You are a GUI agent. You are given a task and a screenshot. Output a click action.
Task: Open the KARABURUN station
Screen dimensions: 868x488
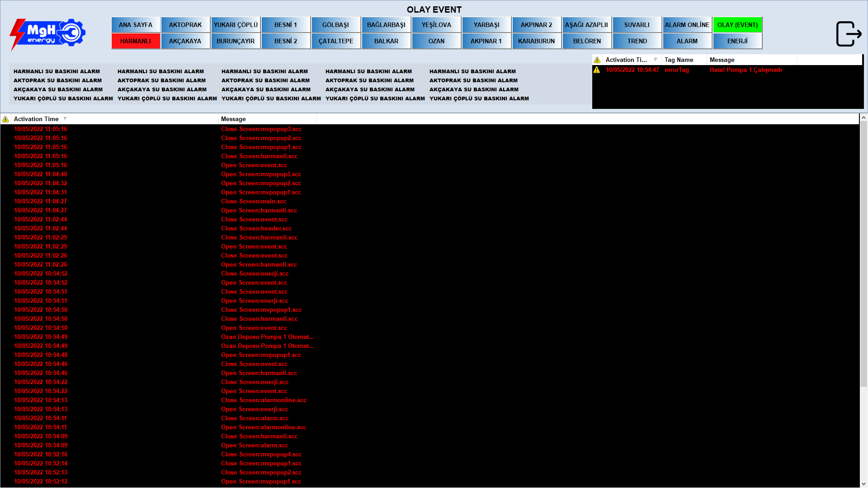pyautogui.click(x=536, y=41)
